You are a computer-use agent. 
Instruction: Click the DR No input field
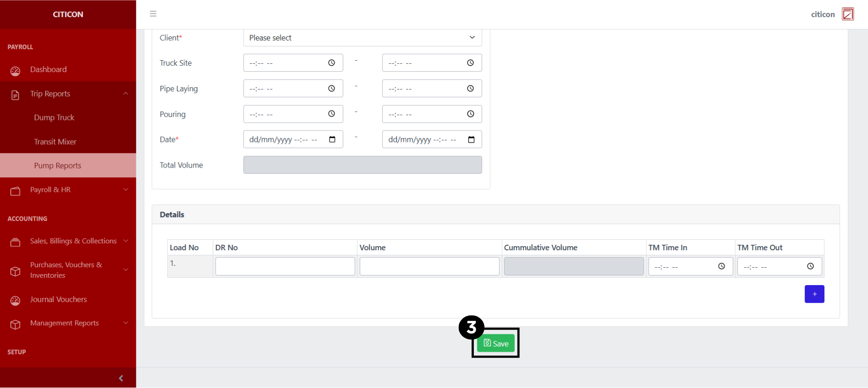285,266
